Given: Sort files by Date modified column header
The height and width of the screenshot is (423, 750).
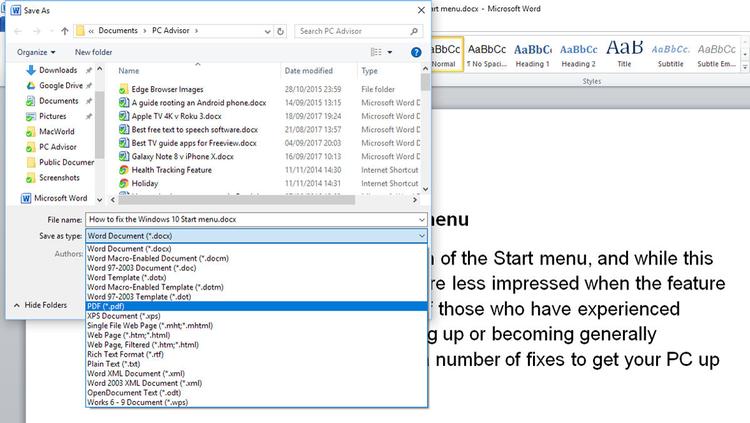Looking at the screenshot, I should pyautogui.click(x=309, y=71).
